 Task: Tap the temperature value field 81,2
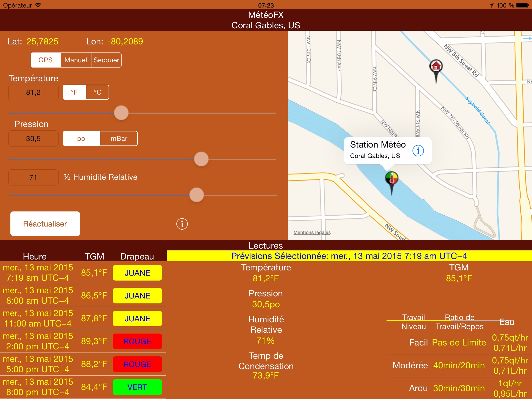coord(33,92)
